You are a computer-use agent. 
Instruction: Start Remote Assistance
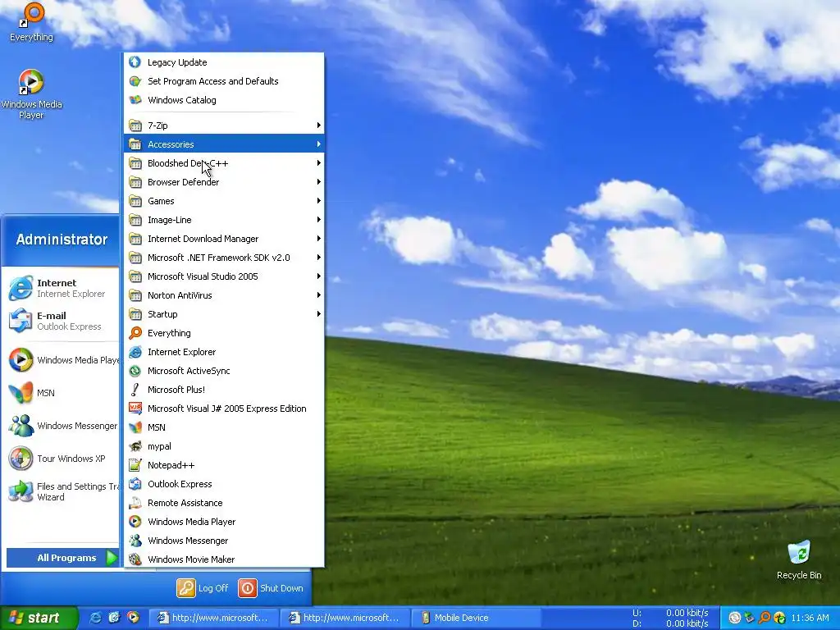[x=224, y=503]
